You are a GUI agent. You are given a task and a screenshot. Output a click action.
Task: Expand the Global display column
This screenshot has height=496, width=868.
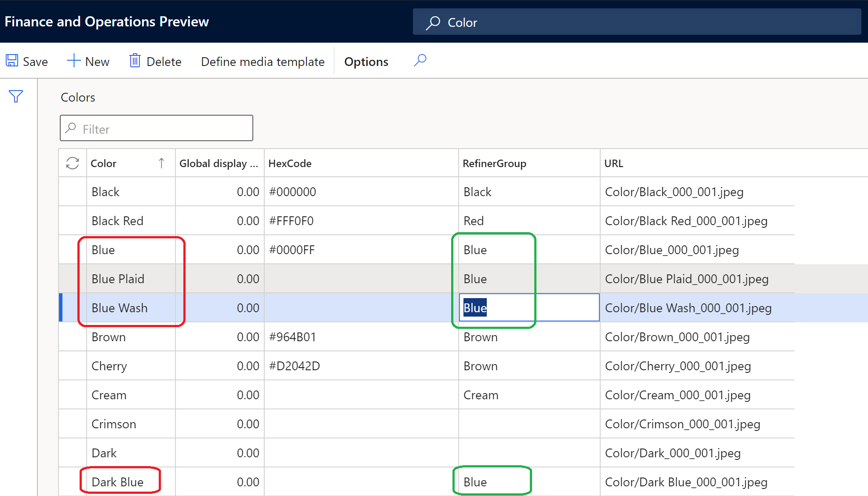[263, 163]
